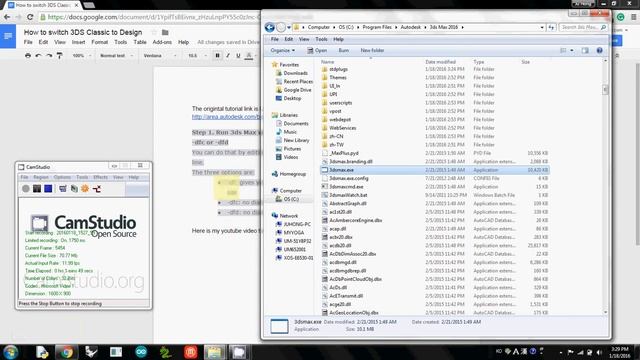The image size is (640, 360).
Task: Toggle CamStudio screen annotations icon
Action: coord(62,189)
